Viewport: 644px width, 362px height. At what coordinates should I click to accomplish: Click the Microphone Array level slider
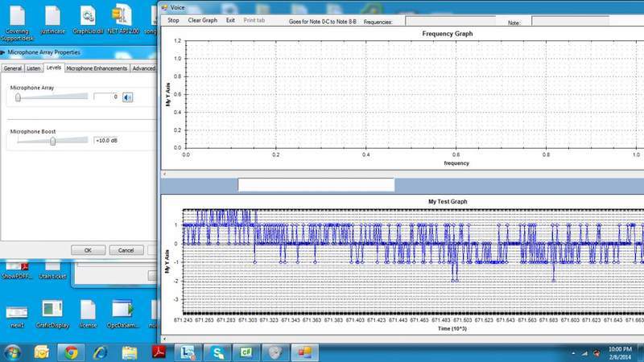pyautogui.click(x=19, y=97)
